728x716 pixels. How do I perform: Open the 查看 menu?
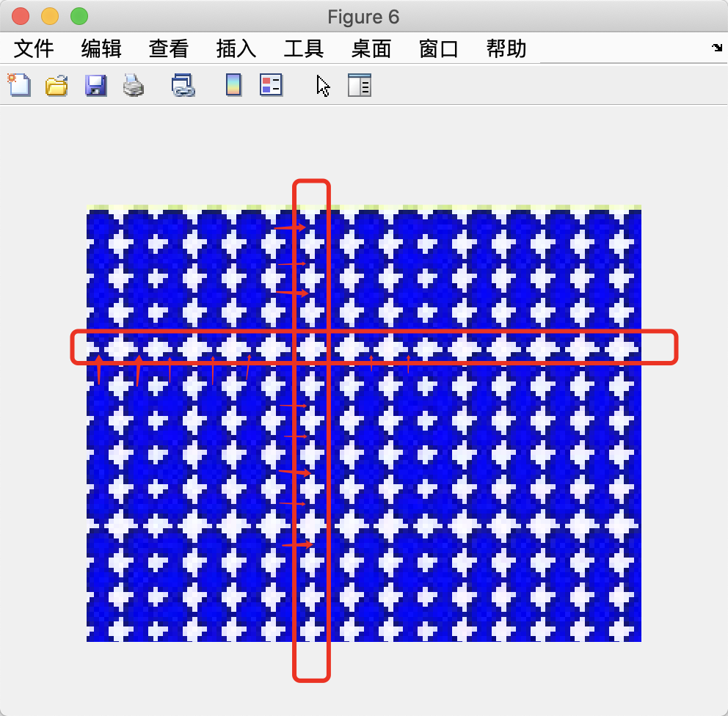(x=169, y=48)
